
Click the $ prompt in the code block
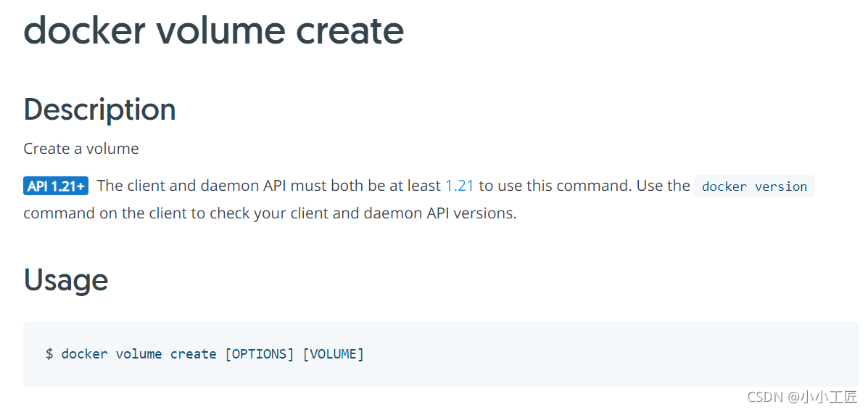pos(49,354)
